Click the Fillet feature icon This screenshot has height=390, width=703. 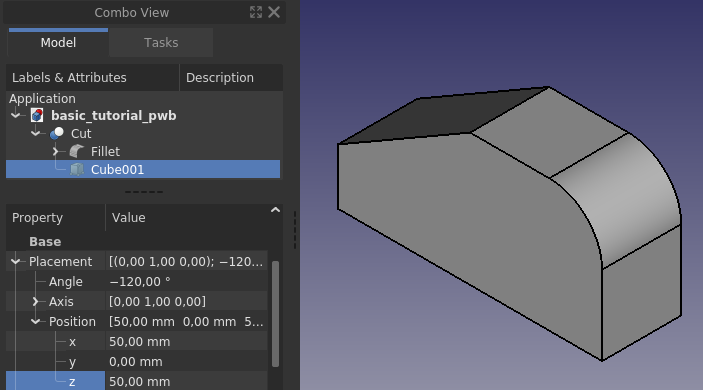(x=77, y=152)
